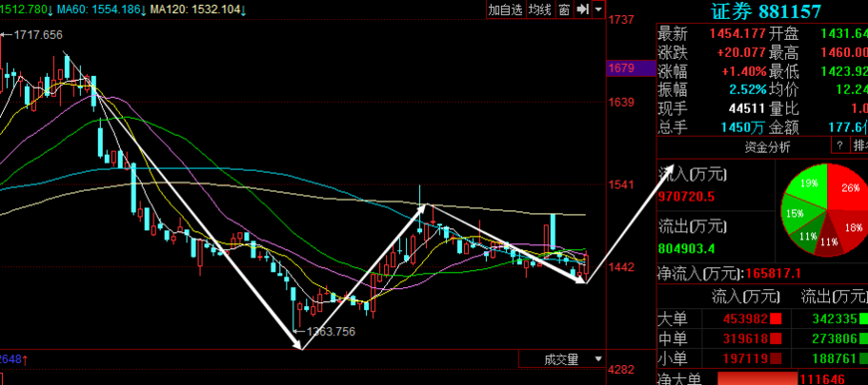Select the 排名 tab next to help
Image resolution: width=868 pixels, height=385 pixels.
[860, 146]
